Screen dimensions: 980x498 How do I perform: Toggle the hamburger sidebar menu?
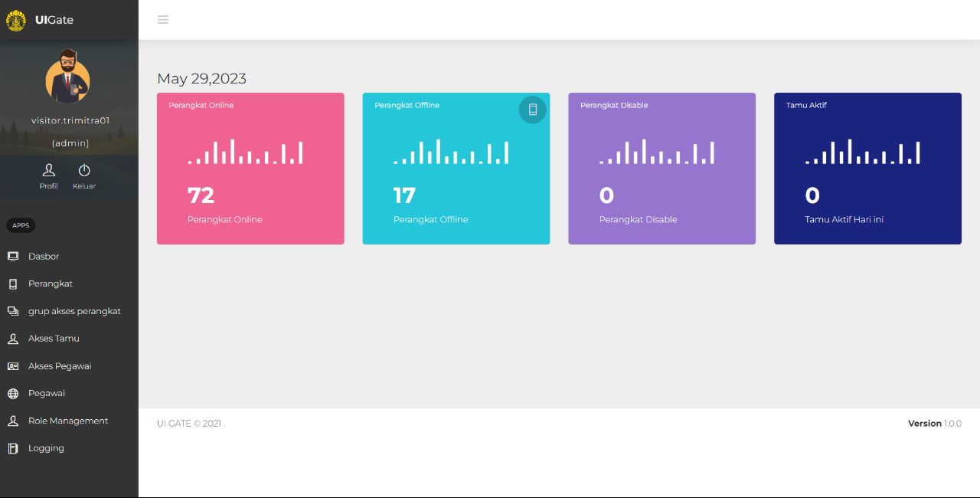click(163, 20)
